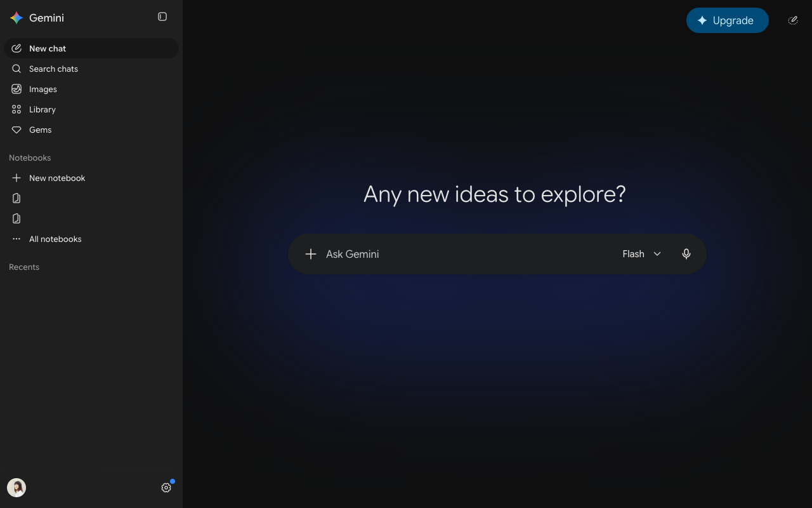This screenshot has height=508, width=812.
Task: Open the Gems page
Action: point(91,130)
